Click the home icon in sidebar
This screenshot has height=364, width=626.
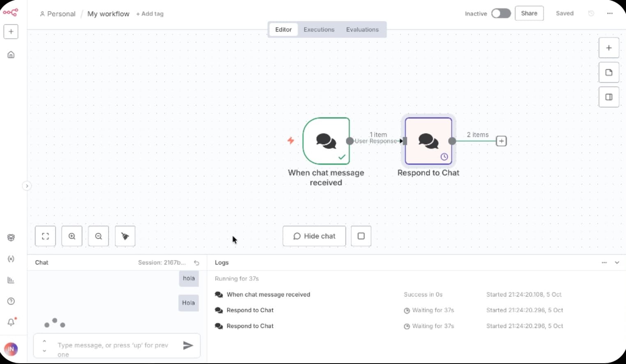[11, 55]
